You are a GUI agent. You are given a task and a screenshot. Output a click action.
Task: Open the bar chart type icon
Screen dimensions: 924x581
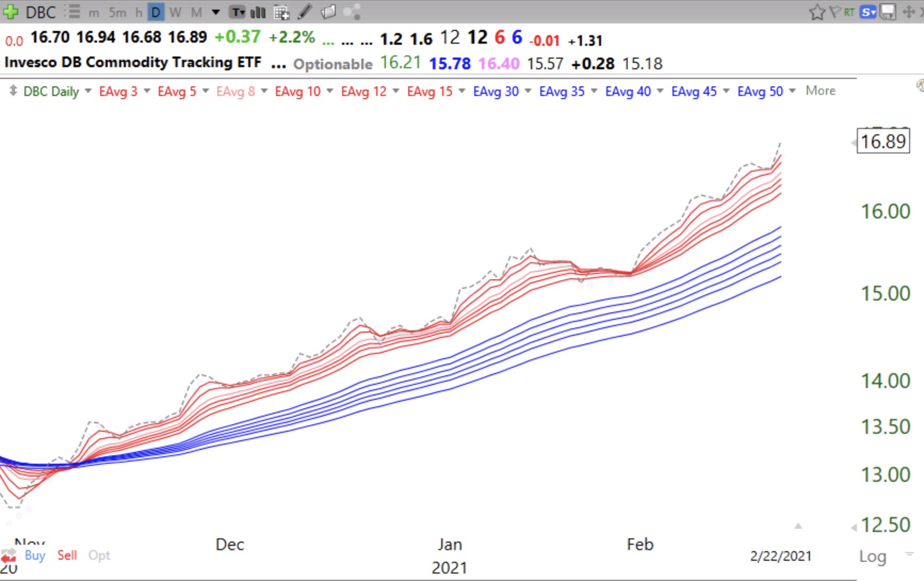258,12
